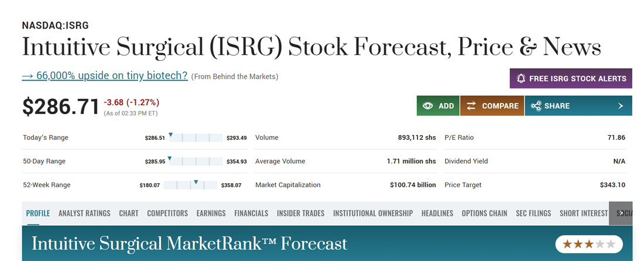Go to the Options Chain tab
This screenshot has height=261, width=644.
click(484, 214)
